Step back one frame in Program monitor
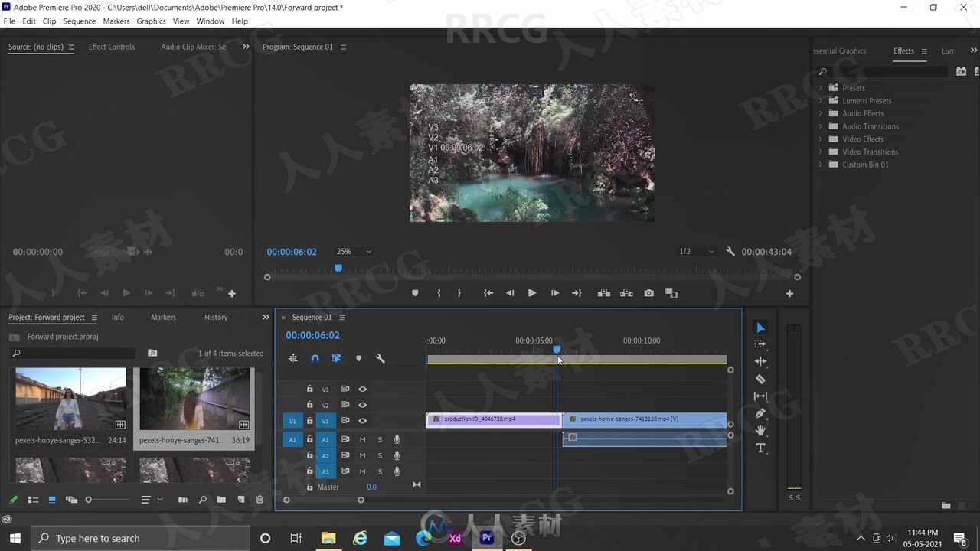This screenshot has width=980, height=551. click(x=510, y=293)
